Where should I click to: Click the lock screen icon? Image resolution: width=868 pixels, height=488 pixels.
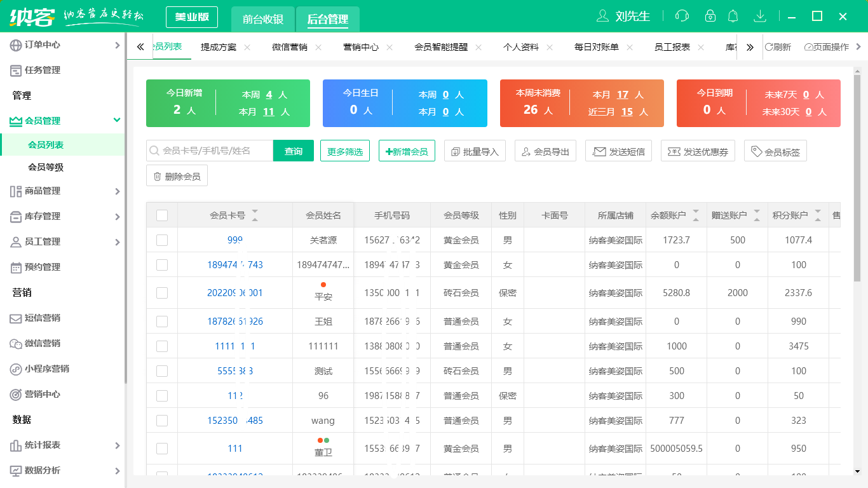tap(710, 16)
